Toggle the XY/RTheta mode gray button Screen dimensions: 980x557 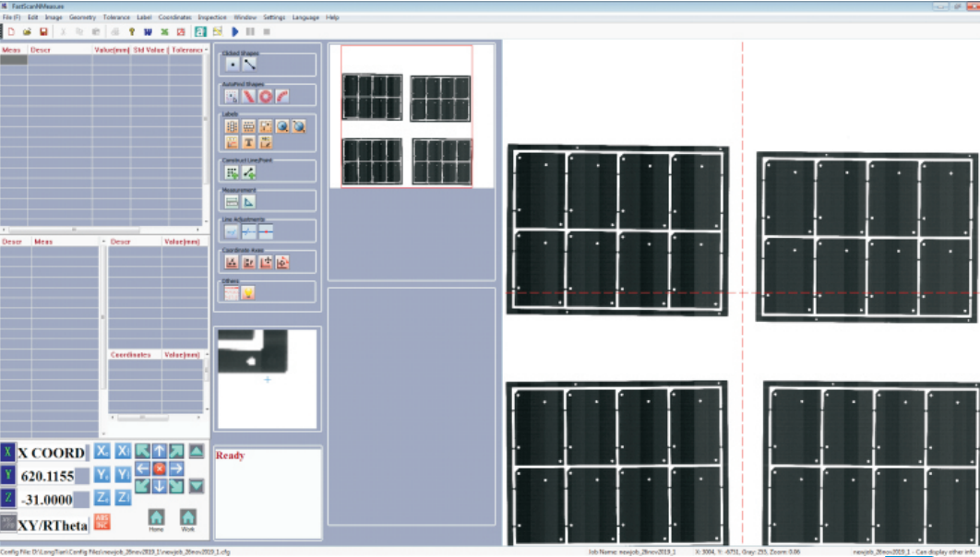8,523
